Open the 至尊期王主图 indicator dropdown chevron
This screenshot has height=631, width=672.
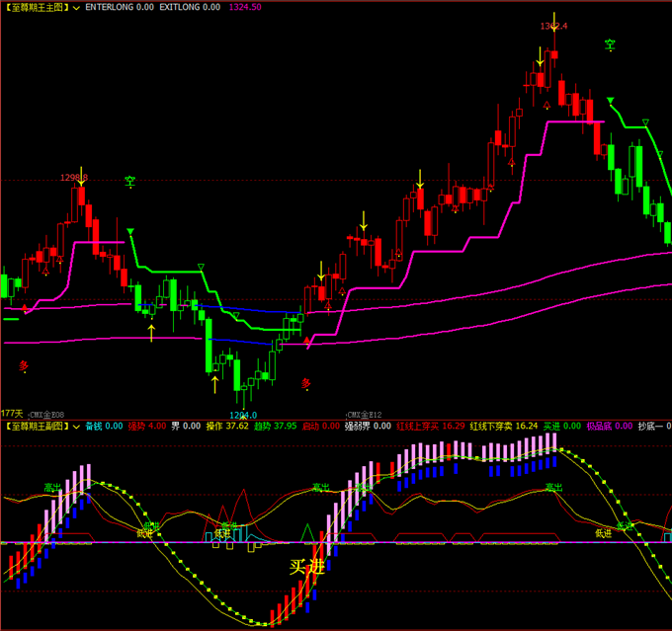[x=76, y=8]
